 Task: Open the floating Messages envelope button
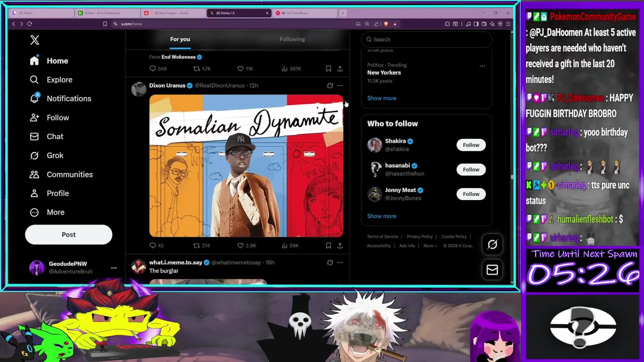click(492, 270)
